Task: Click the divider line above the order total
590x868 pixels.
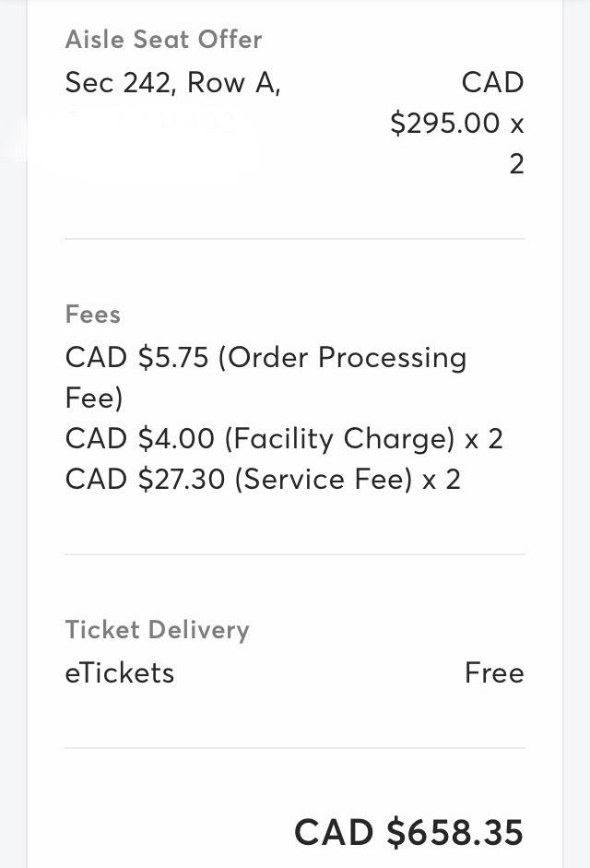Action: coord(295,747)
